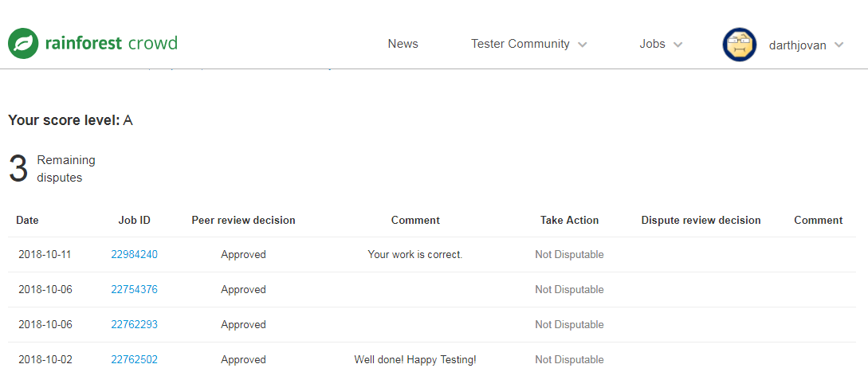Image resolution: width=868 pixels, height=368 pixels.
Task: Click the rainforest crowd logo text
Action: coord(112,43)
